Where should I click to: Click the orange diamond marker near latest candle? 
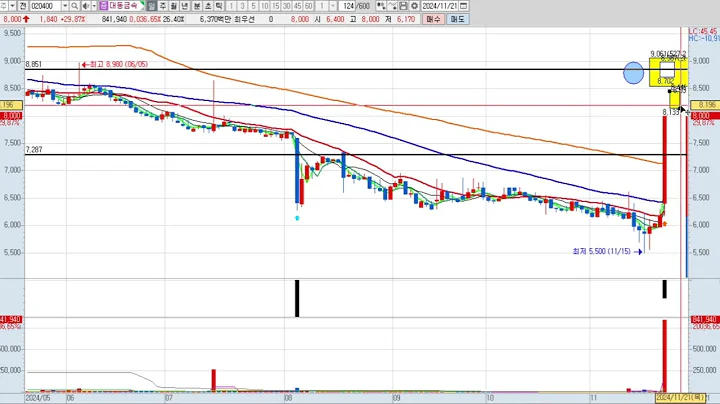pos(665,224)
